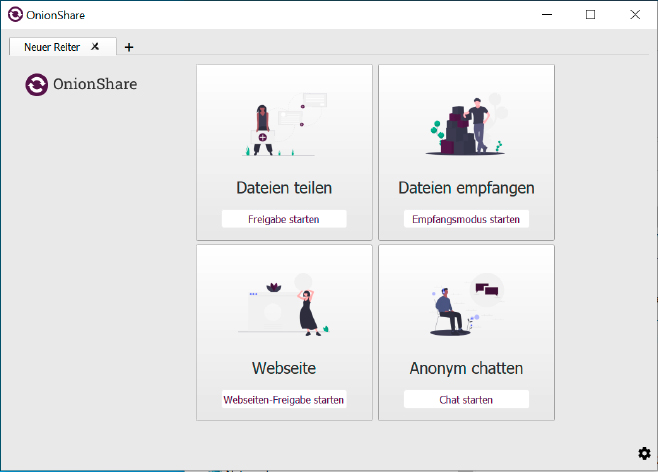This screenshot has height=472, width=658.
Task: Click the OnionShare logo in the sidebar
Action: 81,84
